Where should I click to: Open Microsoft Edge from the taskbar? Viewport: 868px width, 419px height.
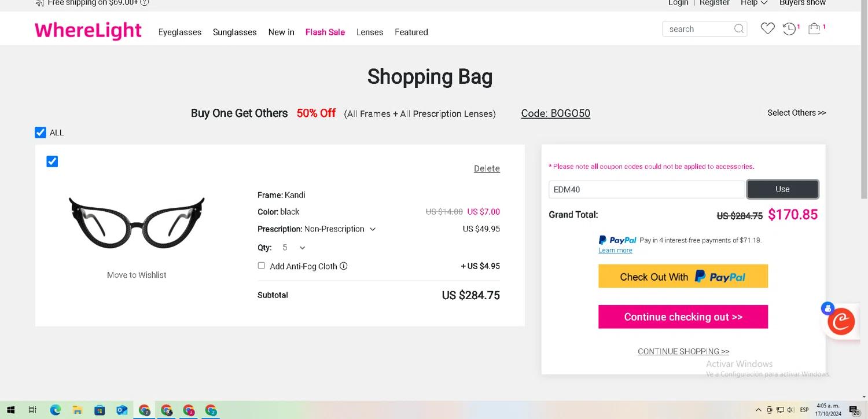[x=55, y=410]
